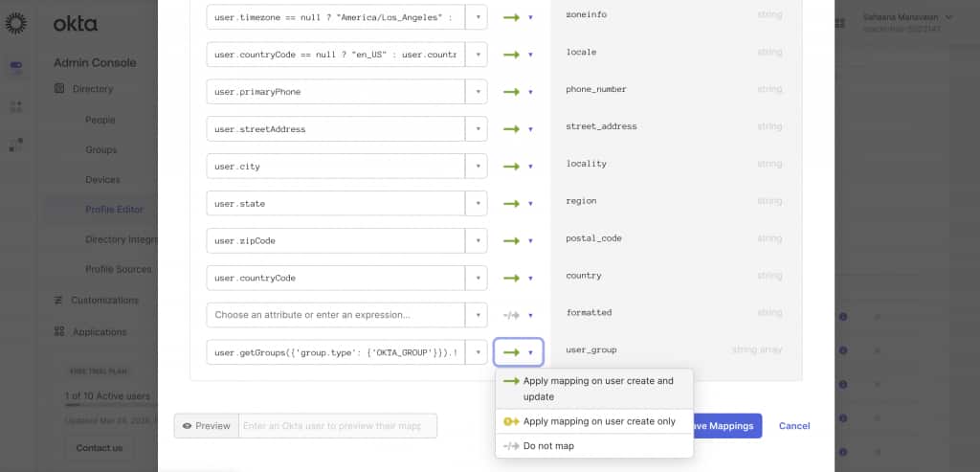980x472 pixels.
Task: Click the unmapped arrow icon for formatted
Action: pyautogui.click(x=512, y=315)
